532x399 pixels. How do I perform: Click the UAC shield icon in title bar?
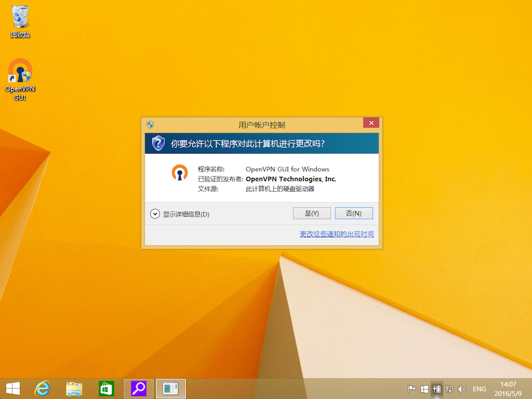150,125
